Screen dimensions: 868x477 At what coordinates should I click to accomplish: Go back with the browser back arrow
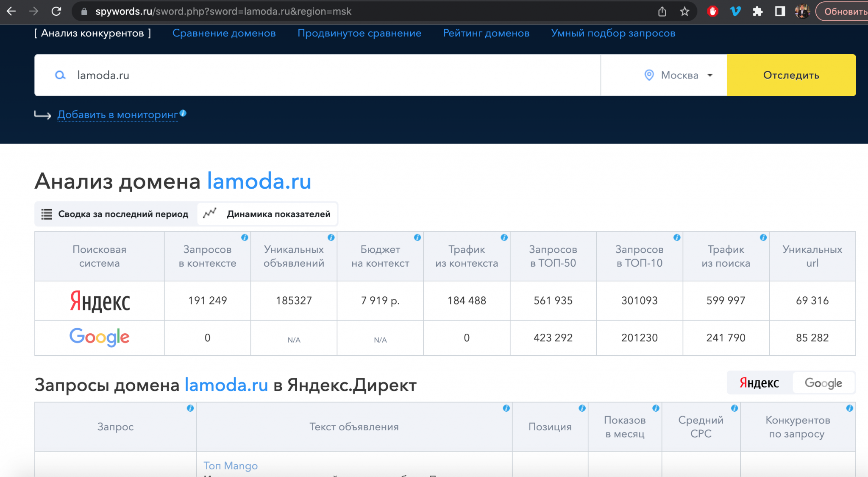click(x=11, y=11)
